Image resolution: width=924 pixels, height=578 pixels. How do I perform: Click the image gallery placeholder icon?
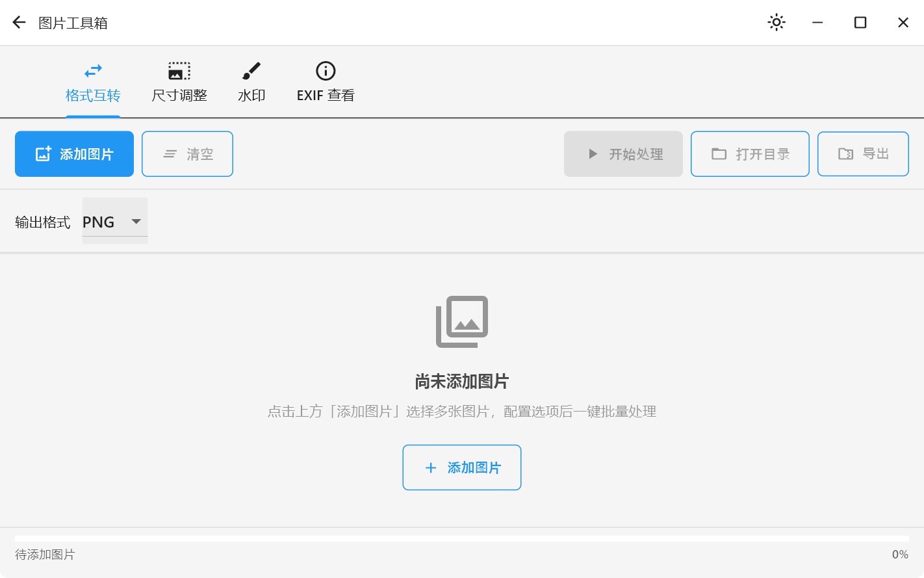[x=462, y=322]
